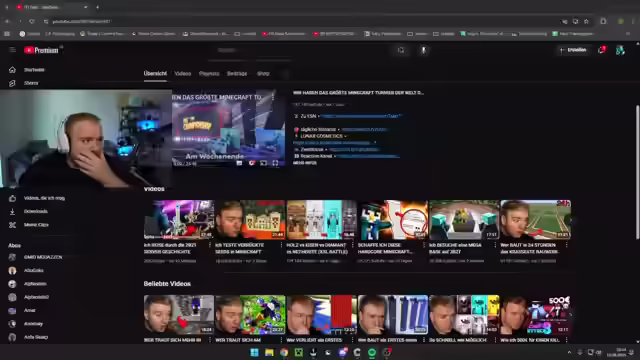This screenshot has width=640, height=360.
Task: Open 'Videos, die ich mag' in sidebar
Action: [44, 198]
